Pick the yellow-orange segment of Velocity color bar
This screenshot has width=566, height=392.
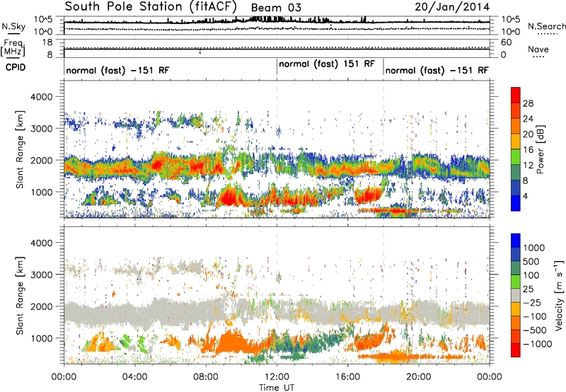tap(516, 309)
